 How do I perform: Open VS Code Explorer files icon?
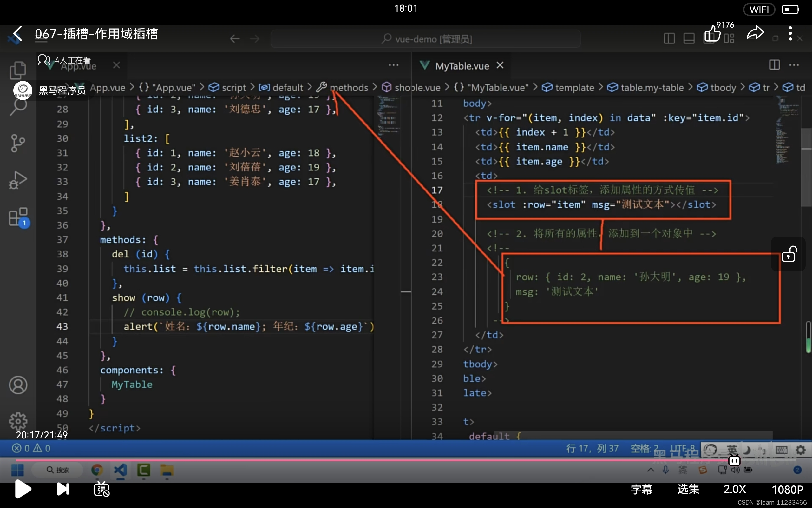[x=18, y=70]
